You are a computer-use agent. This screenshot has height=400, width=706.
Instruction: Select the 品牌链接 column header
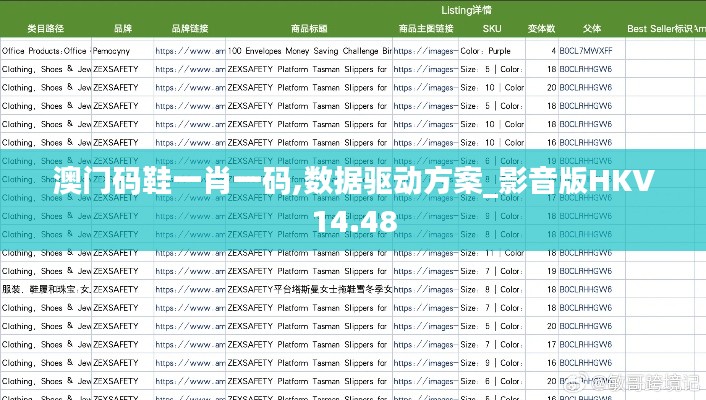click(190, 29)
